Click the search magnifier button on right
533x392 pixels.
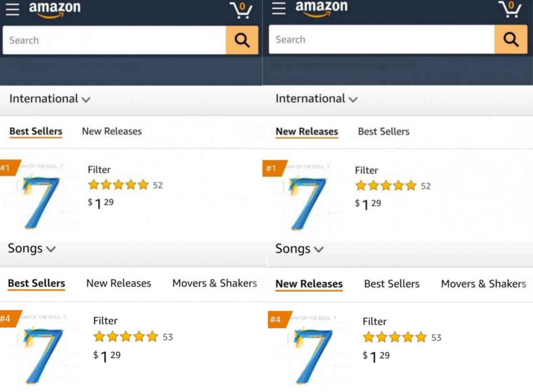tap(511, 40)
